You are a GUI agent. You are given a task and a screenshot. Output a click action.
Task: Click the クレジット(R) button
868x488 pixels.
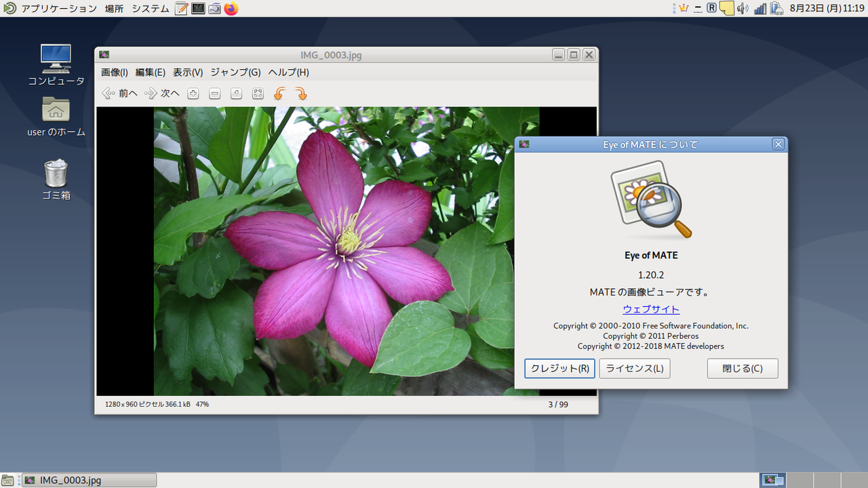tap(559, 369)
